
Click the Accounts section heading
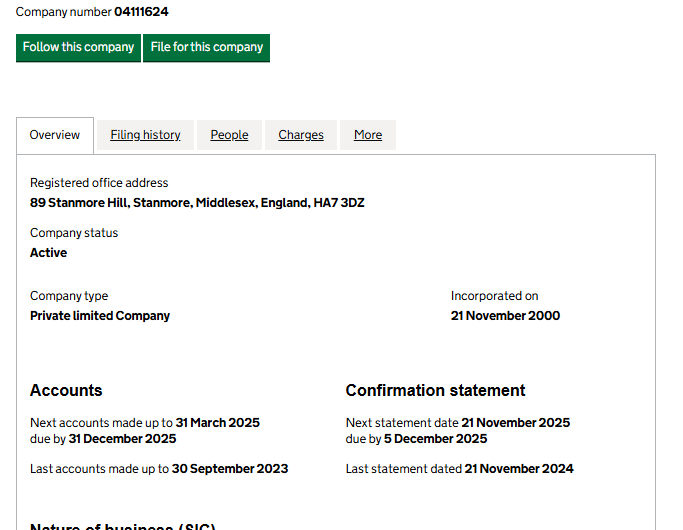click(x=66, y=391)
